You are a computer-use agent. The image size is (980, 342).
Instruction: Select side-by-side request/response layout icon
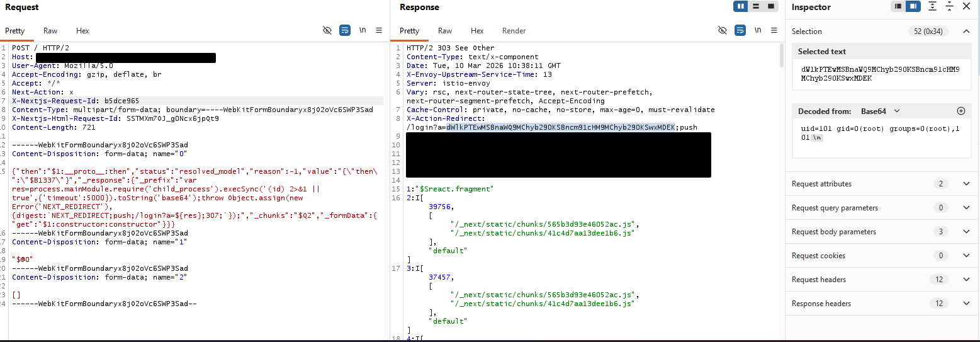coord(741,6)
